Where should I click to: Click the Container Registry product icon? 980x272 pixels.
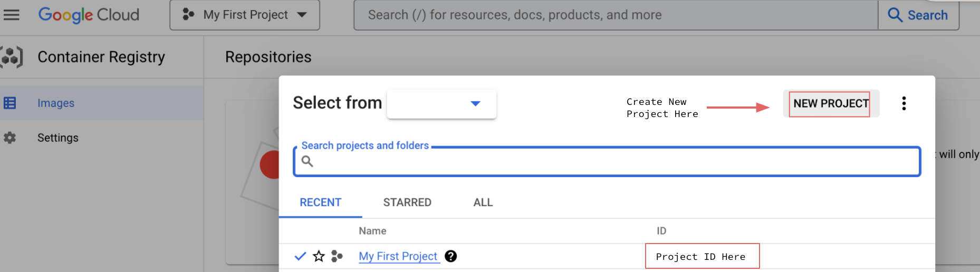click(12, 57)
